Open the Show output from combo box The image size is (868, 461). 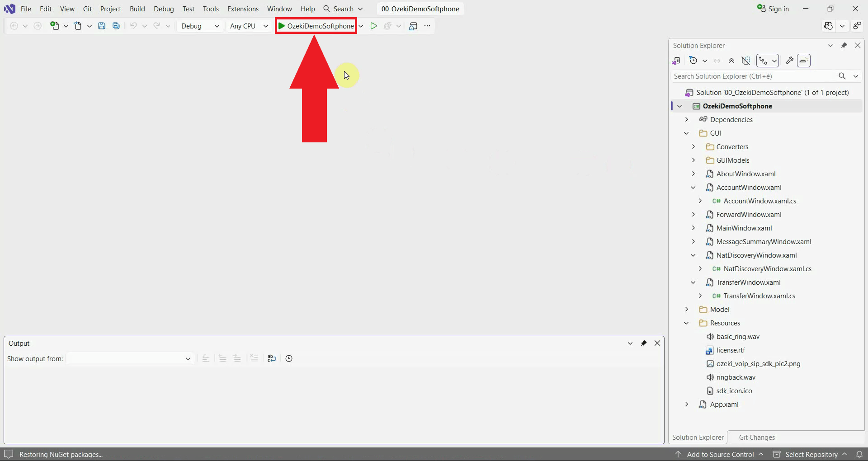[x=130, y=358]
